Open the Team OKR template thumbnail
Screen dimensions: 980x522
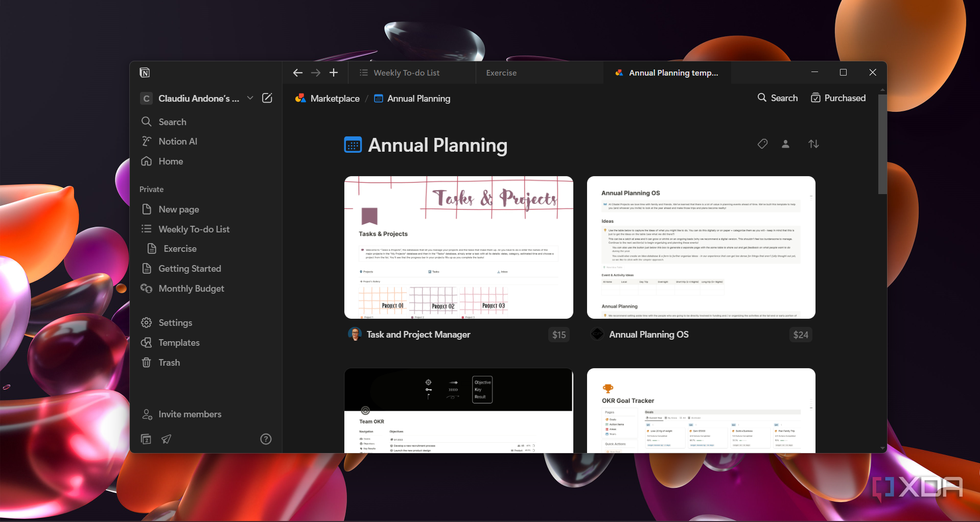[x=459, y=411]
